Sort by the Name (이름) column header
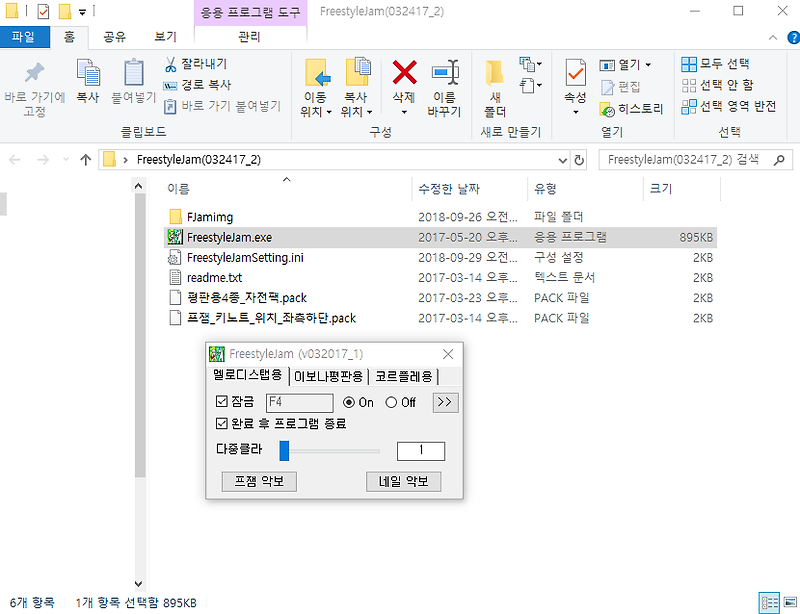The image size is (800, 614). 287,189
